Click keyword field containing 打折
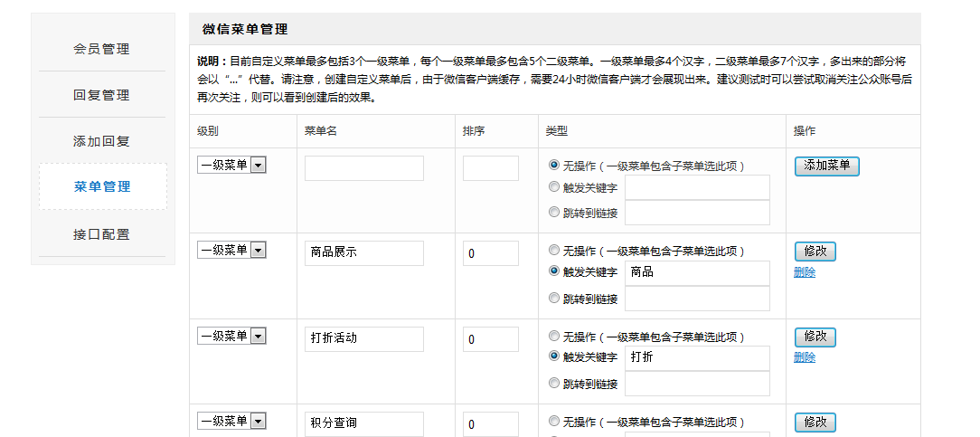Screen dimensions: 980x437 tap(696, 357)
